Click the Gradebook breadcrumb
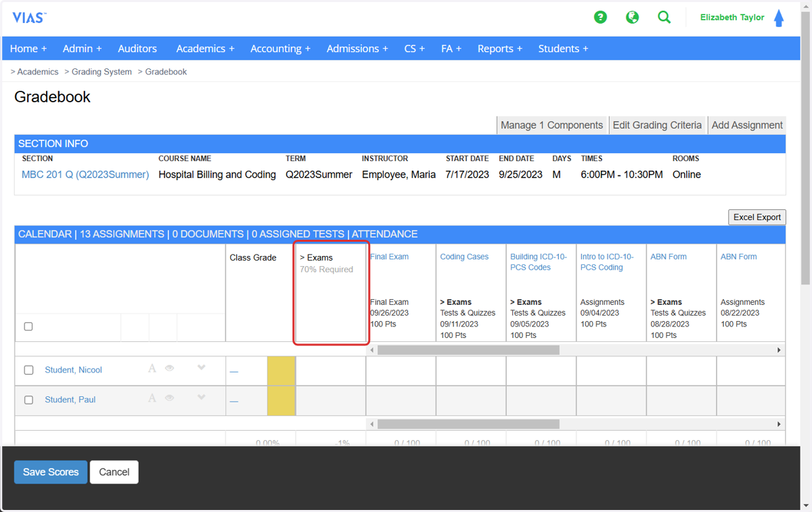The image size is (812, 512). click(166, 72)
